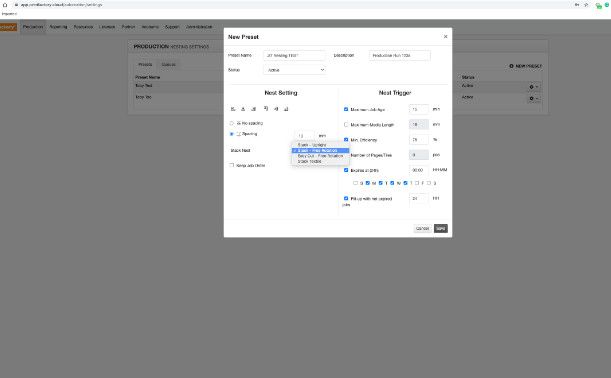Check the Sunday day checkbox
This screenshot has width=611, height=378.
tap(355, 183)
